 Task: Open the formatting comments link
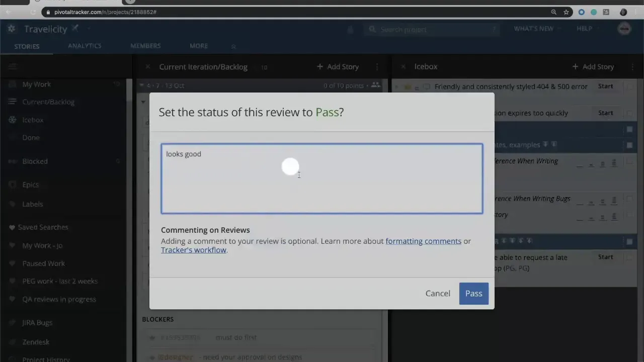point(423,241)
